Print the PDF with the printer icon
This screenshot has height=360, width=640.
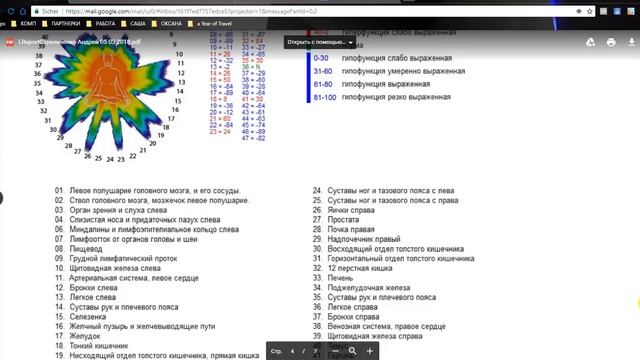coord(611,42)
